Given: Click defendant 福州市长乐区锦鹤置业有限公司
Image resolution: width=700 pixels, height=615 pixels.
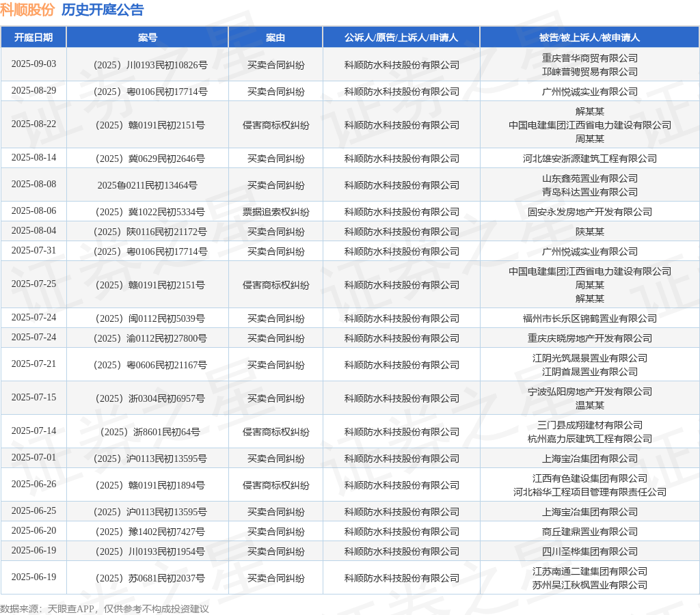Looking at the screenshot, I should (x=590, y=318).
